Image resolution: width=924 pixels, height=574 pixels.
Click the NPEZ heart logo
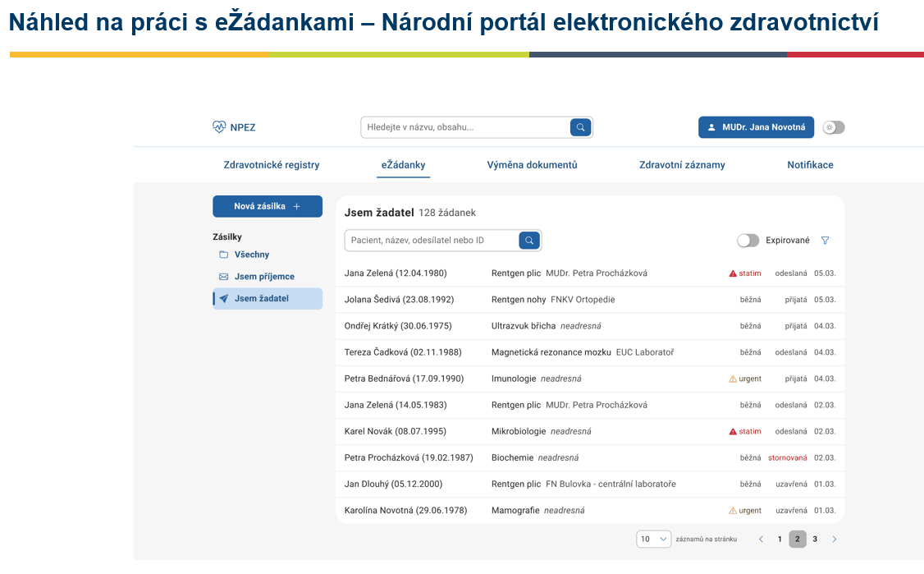(x=219, y=127)
